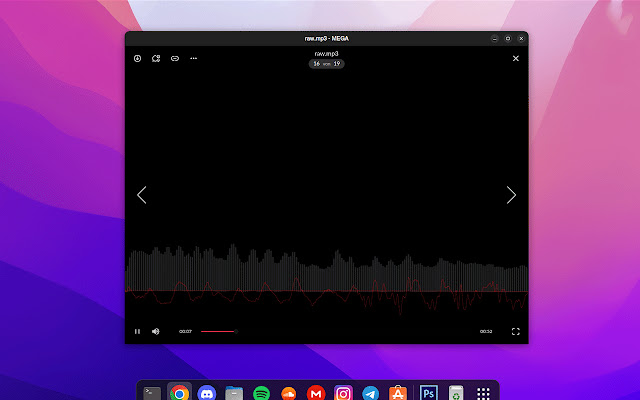This screenshot has height=400, width=640.
Task: Click the elapsed time 00:07 label
Action: pos(185,331)
